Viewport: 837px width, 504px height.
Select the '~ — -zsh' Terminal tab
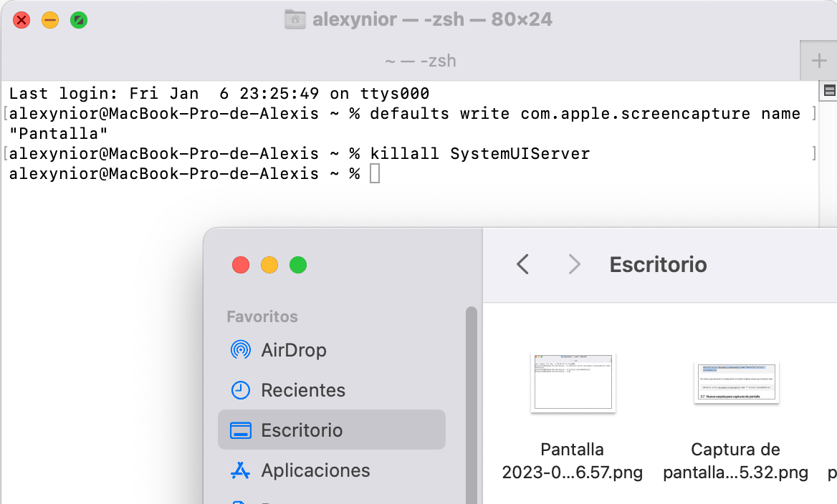[418, 61]
